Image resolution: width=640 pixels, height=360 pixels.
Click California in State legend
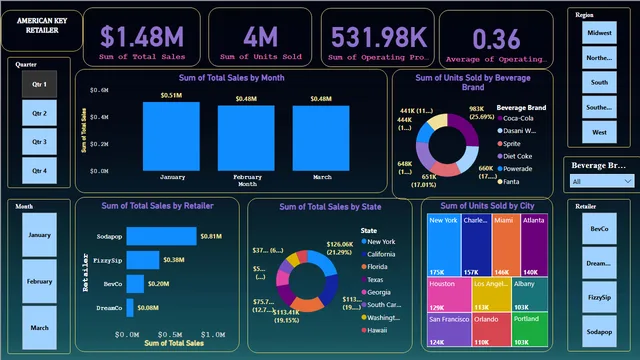(378, 254)
